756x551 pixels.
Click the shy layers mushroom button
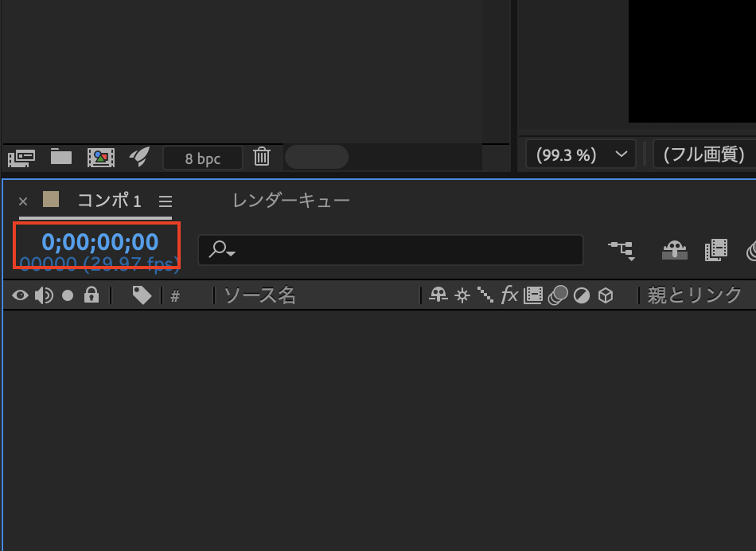(675, 250)
